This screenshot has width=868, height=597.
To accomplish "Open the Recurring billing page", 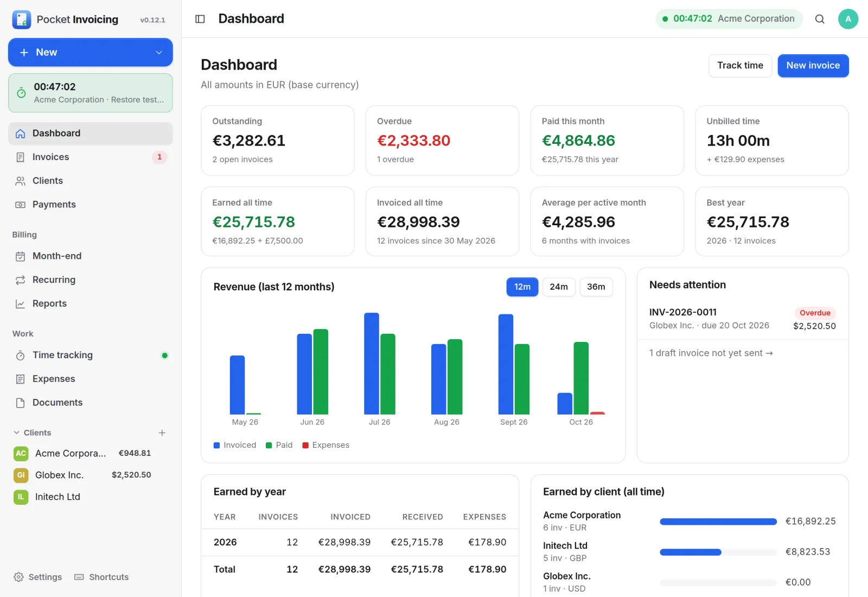I will tap(91, 280).
